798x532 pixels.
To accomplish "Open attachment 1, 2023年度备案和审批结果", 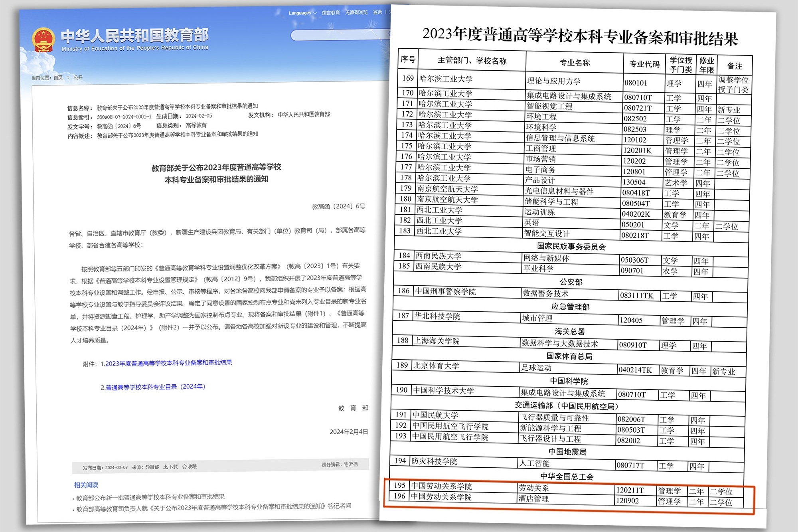I will [x=168, y=363].
